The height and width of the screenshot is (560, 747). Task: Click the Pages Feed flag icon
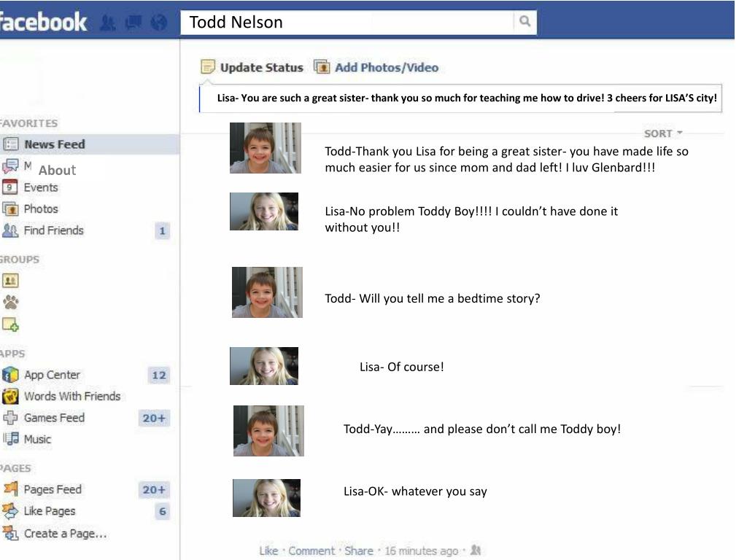coord(10,489)
